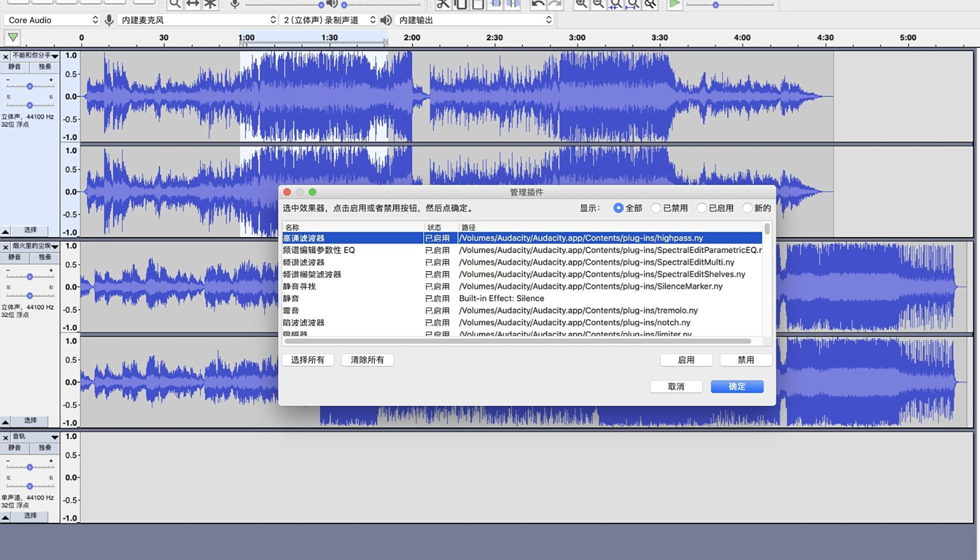Screen dimensions: 980x560
Task: Click the green playhead triangle on the timeline
Action: [x=13, y=37]
